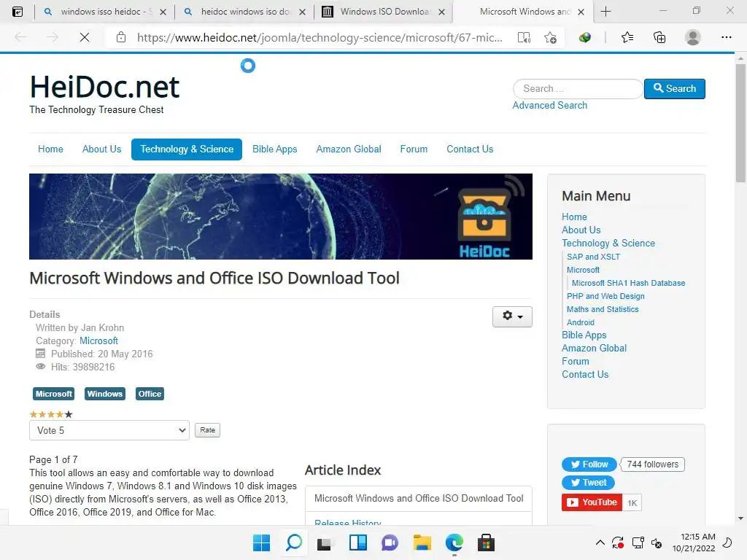
Task: Open the tab actions menu icon
Action: pos(18,12)
